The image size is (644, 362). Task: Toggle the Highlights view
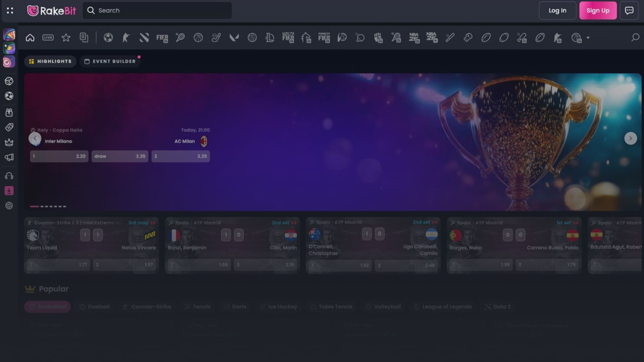50,61
